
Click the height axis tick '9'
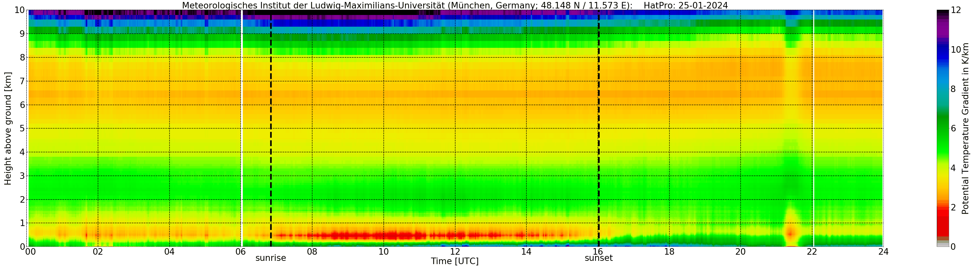pyautogui.click(x=22, y=34)
